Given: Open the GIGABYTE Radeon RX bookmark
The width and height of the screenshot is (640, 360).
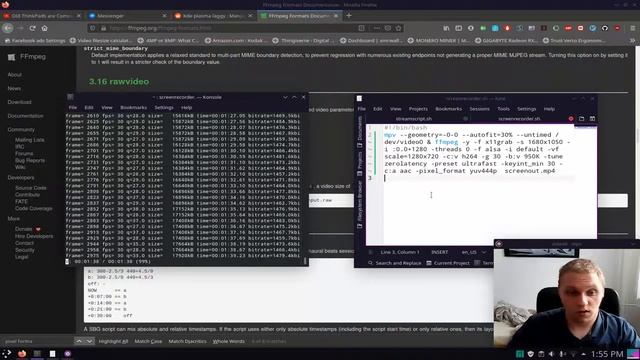Looking at the screenshot, I should 507,40.
